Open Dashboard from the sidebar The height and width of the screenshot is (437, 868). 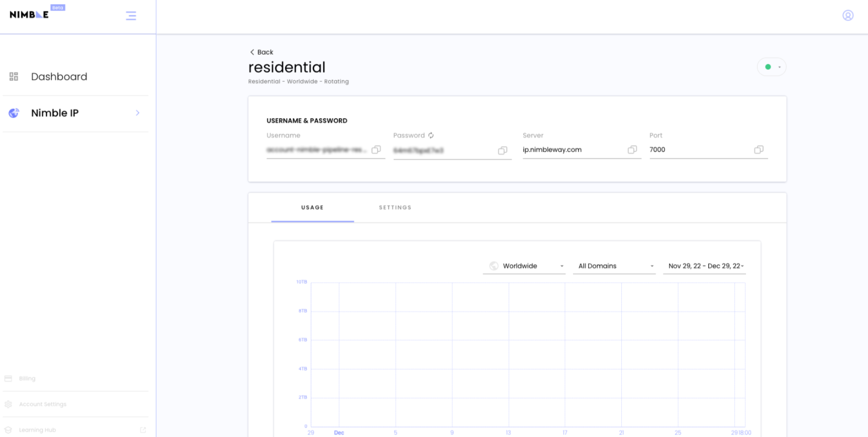(x=59, y=77)
